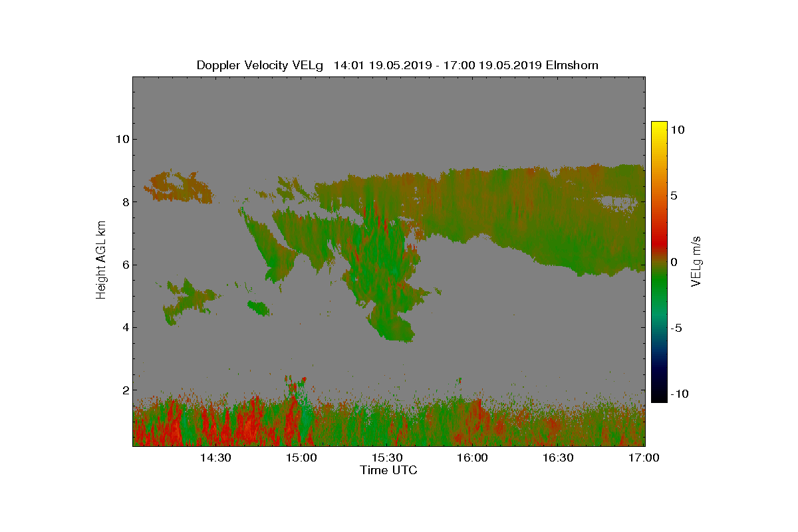Click the colorbar value '5'
Image resolution: width=798 pixels, height=532 pixels.
click(674, 196)
